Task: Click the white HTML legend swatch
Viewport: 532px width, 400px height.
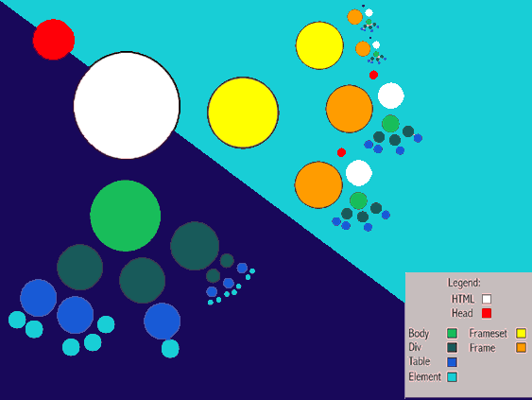Action: point(487,299)
